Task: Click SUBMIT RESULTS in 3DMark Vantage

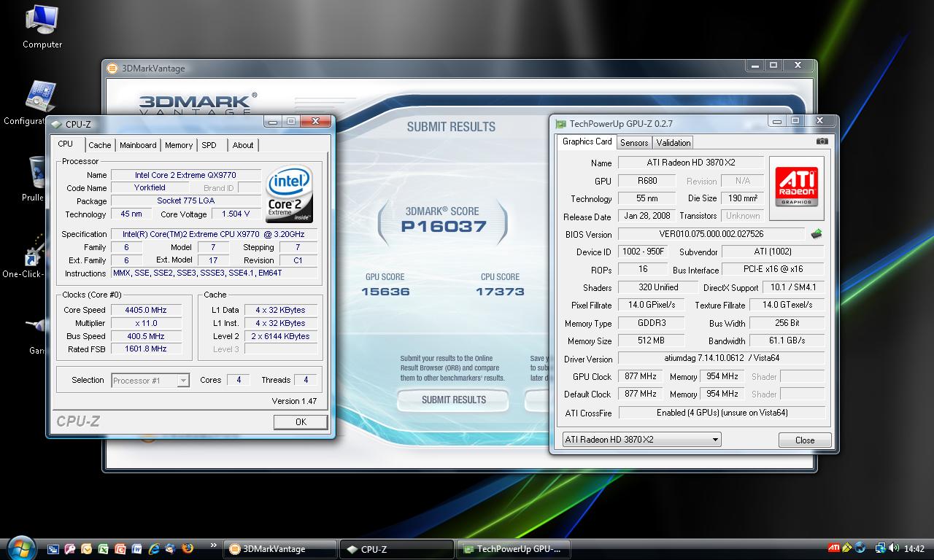Action: [x=453, y=400]
